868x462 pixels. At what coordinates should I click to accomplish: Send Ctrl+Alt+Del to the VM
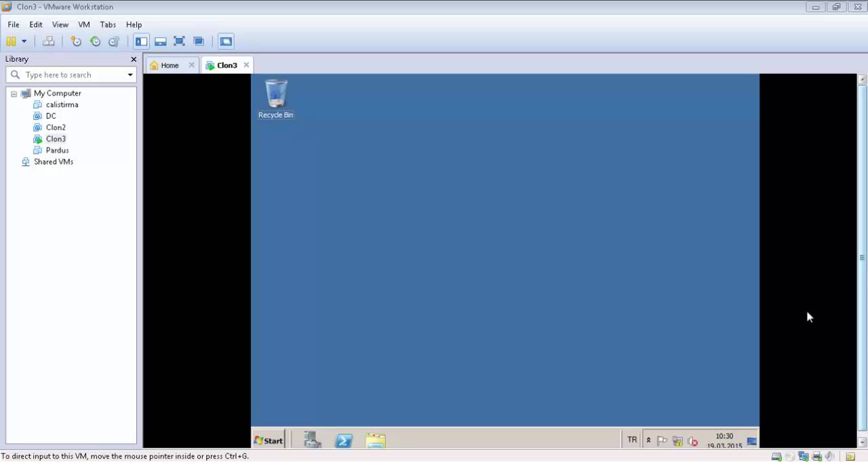point(48,41)
